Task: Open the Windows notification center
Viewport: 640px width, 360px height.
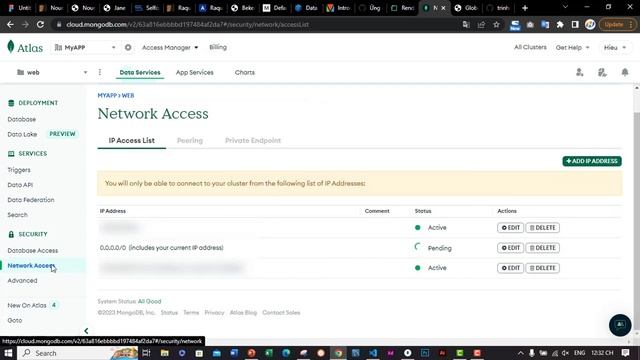Action: [x=625, y=353]
